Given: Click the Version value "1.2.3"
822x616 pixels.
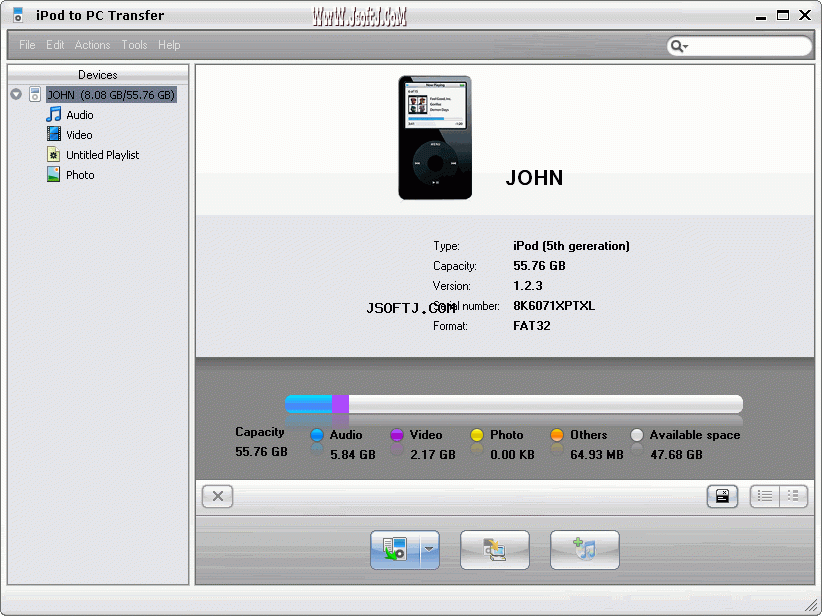Looking at the screenshot, I should tap(528, 286).
